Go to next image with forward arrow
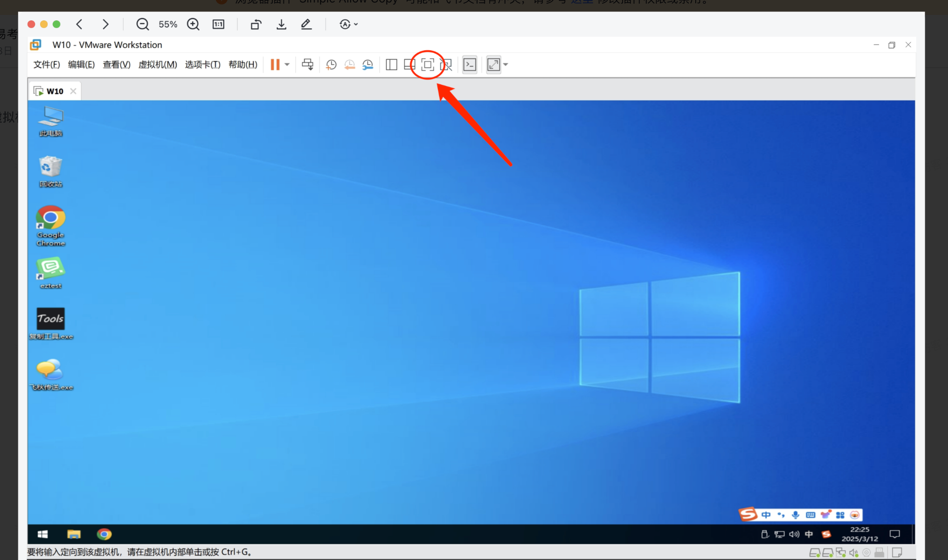Screen dimensions: 948x560 105,24
